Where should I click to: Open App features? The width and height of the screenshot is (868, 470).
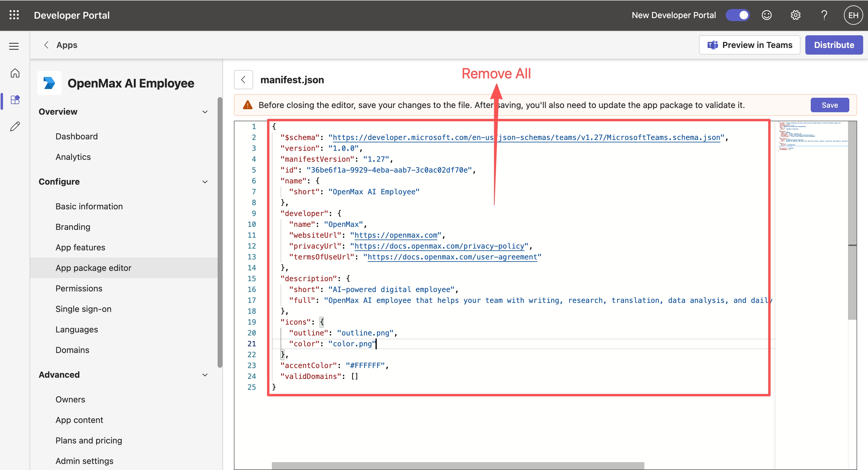coord(80,247)
